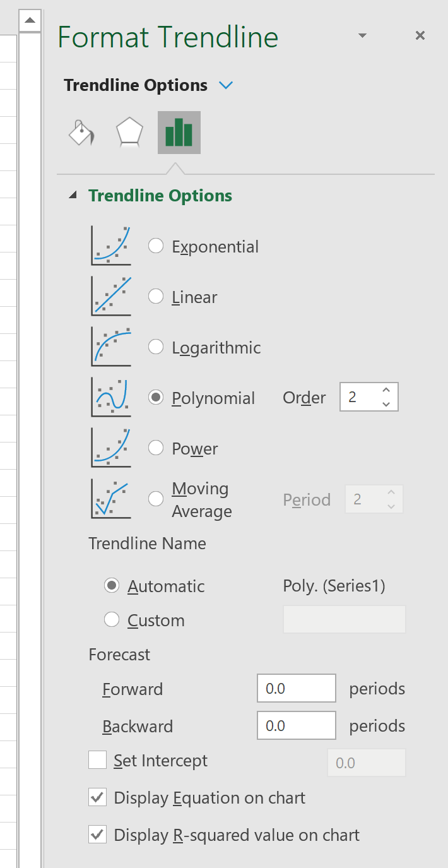Open the Trendline Options dropdown chevron

[x=226, y=85]
